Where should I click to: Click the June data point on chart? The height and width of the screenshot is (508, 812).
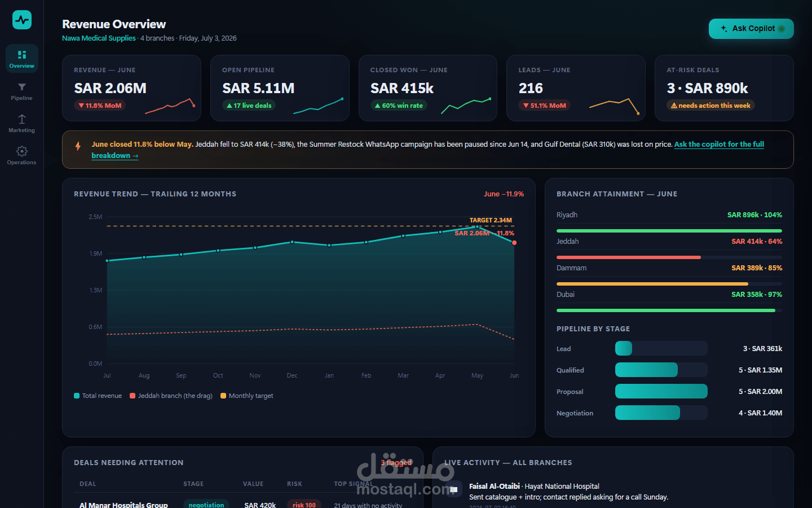point(514,243)
